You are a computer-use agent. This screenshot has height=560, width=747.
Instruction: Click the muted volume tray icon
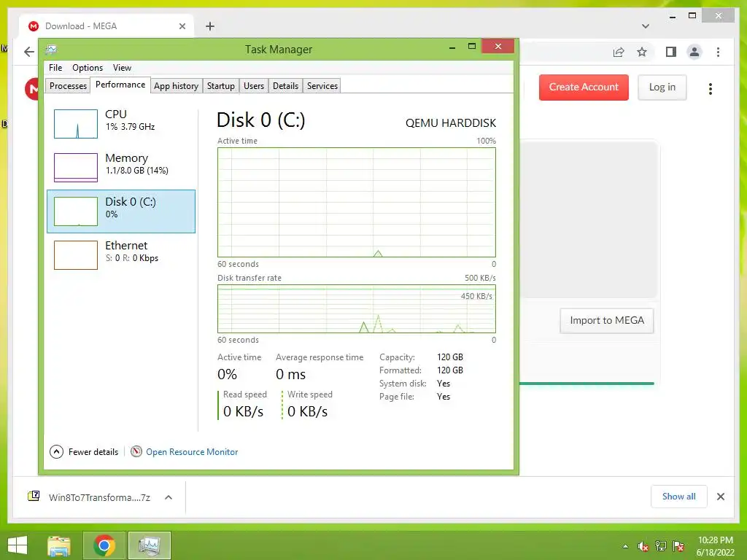(643, 546)
